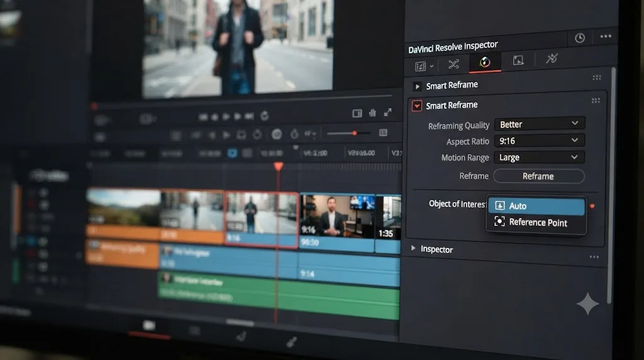Skip to last frame in viewer transport

point(249,116)
